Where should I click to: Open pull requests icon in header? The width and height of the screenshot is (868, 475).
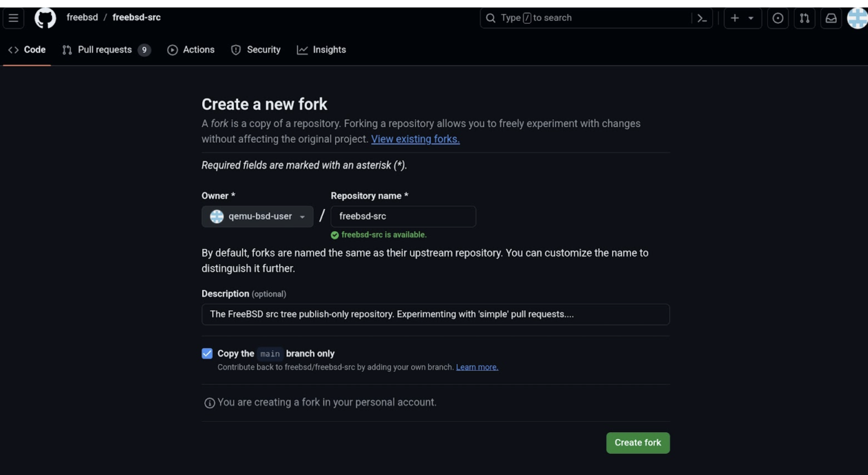point(804,18)
